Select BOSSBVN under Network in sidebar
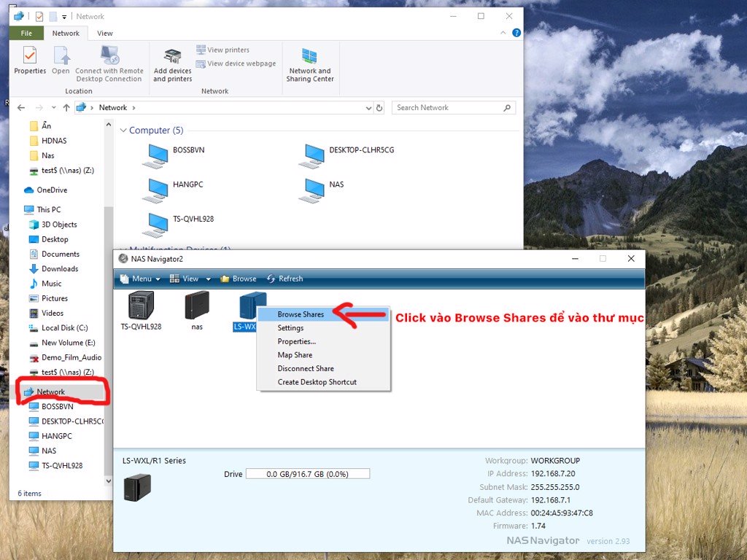747x560 pixels. click(52, 406)
